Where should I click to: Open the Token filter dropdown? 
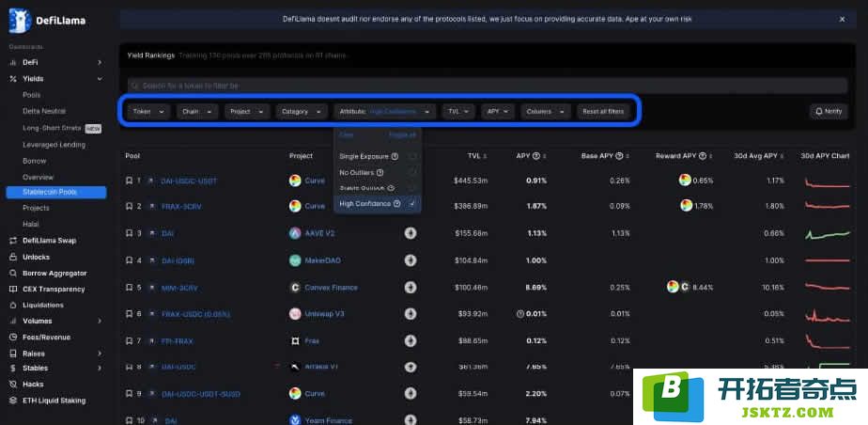(148, 111)
